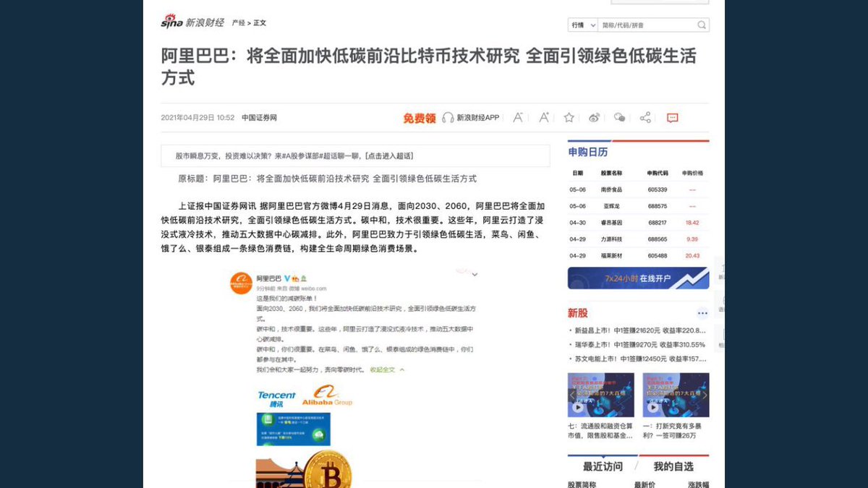Viewport: 868px width, 488px height.
Task: Click the article headline text
Action: (427, 67)
